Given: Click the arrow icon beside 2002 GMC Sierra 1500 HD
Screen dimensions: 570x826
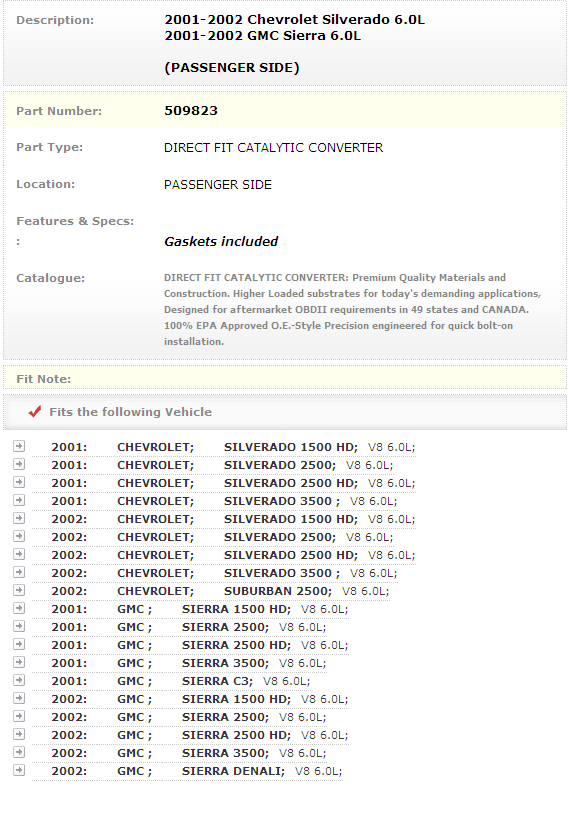Looking at the screenshot, I should point(19,699).
